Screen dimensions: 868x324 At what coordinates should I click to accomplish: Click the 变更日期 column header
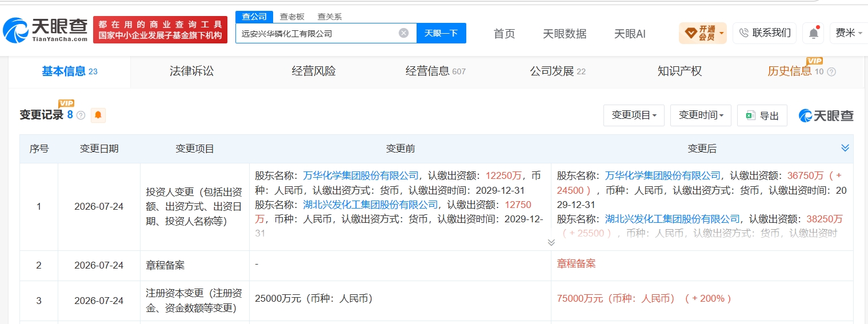[x=99, y=149]
